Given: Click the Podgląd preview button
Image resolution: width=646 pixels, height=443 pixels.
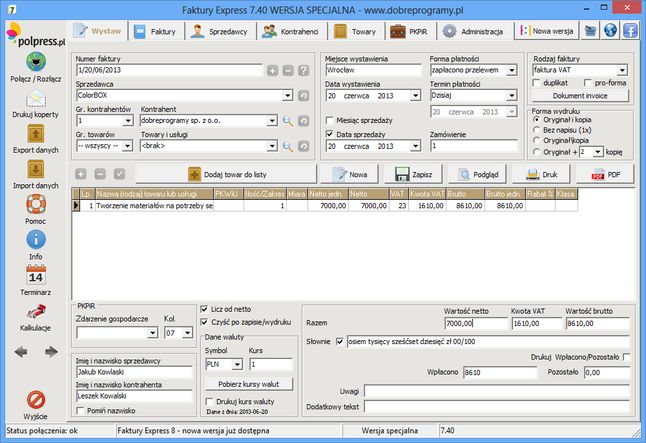Looking at the screenshot, I should 477,174.
